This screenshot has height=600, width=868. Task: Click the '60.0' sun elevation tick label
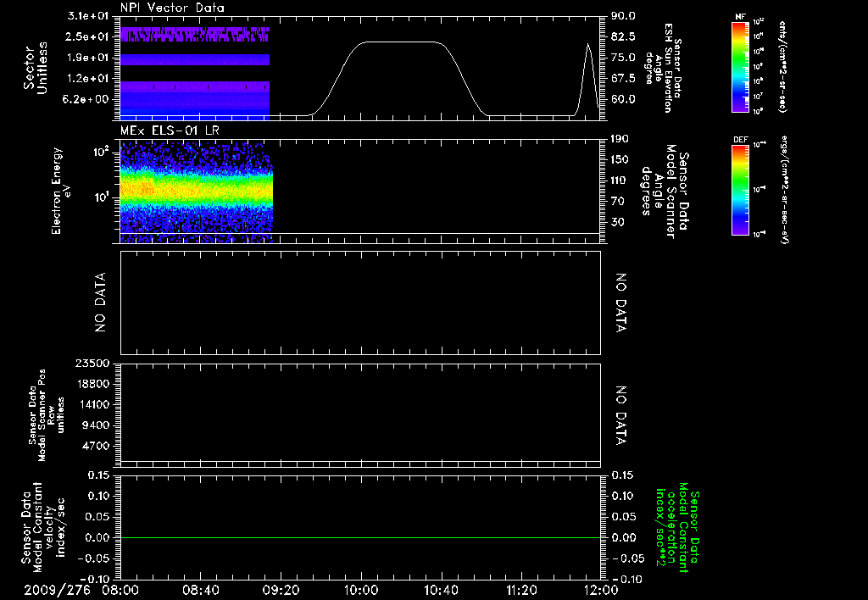tap(623, 100)
